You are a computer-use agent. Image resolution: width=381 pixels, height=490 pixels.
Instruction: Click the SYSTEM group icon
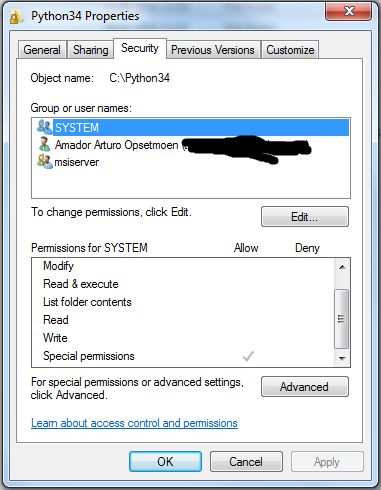click(x=44, y=127)
